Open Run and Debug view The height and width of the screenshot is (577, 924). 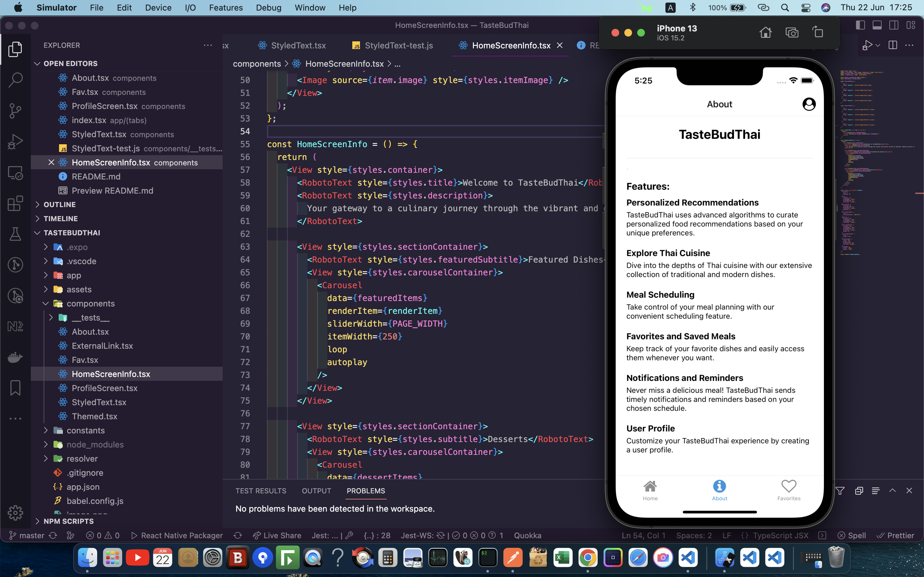click(x=15, y=142)
